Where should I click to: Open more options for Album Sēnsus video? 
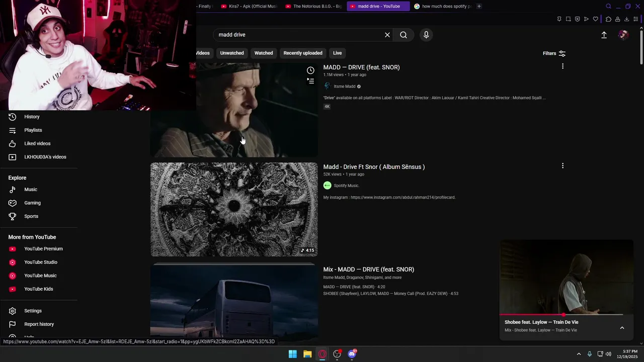pyautogui.click(x=562, y=166)
